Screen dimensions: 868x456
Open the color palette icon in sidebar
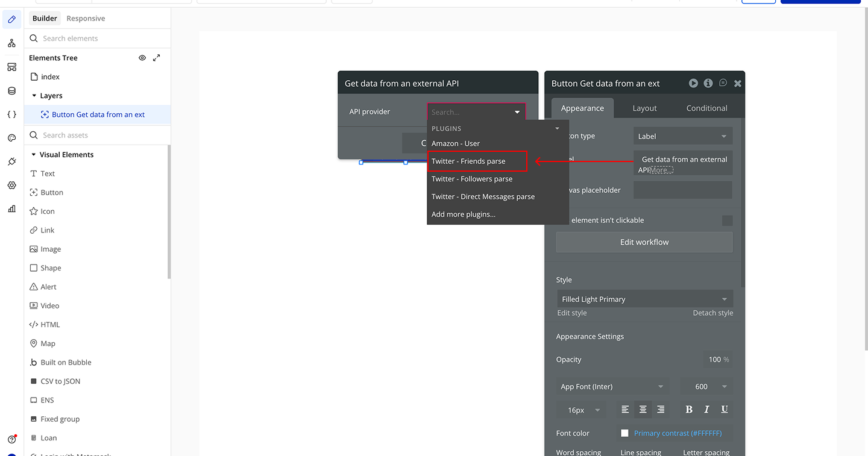tap(11, 138)
